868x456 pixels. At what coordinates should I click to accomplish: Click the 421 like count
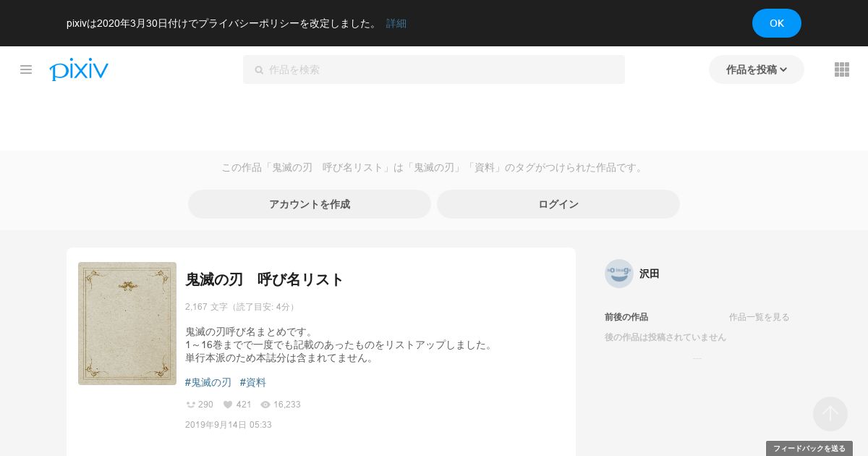point(244,405)
